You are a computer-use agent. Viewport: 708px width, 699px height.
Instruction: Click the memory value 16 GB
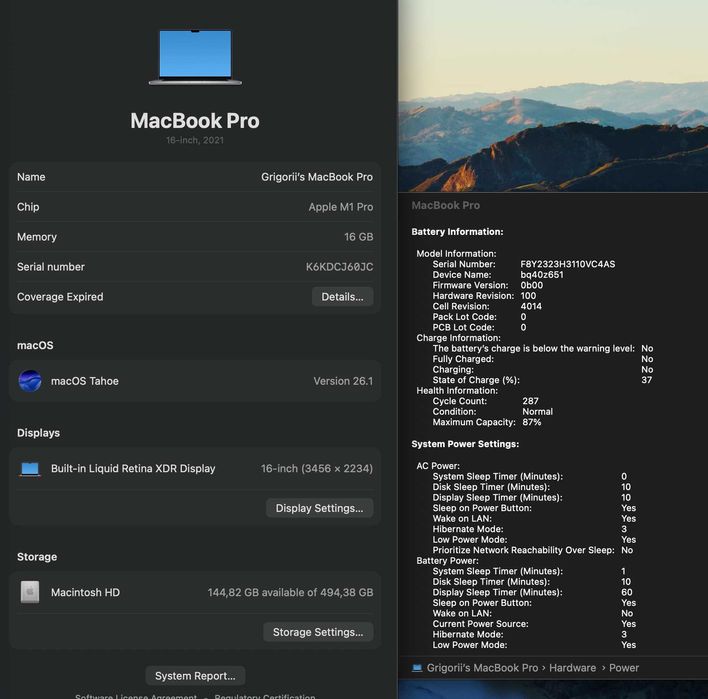(359, 237)
